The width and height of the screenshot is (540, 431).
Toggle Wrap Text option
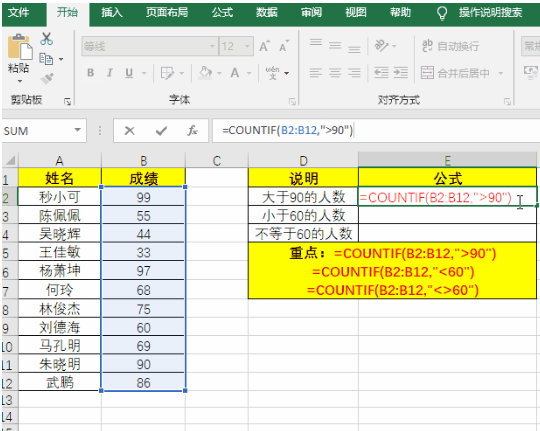450,46
